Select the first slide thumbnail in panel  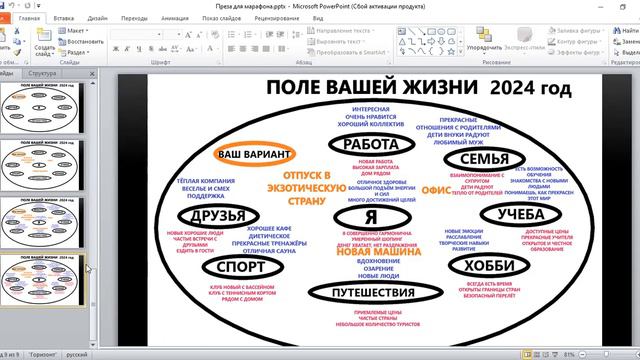coord(41,108)
